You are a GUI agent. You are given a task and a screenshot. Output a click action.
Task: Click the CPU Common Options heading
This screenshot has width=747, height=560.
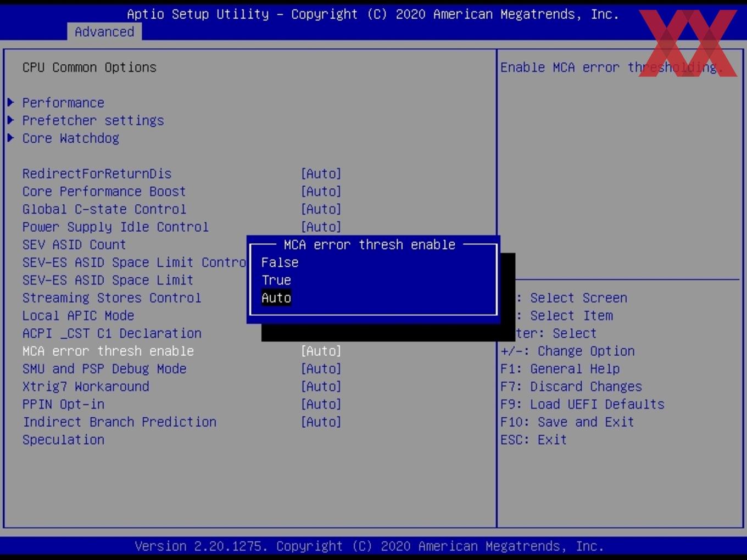tap(89, 68)
